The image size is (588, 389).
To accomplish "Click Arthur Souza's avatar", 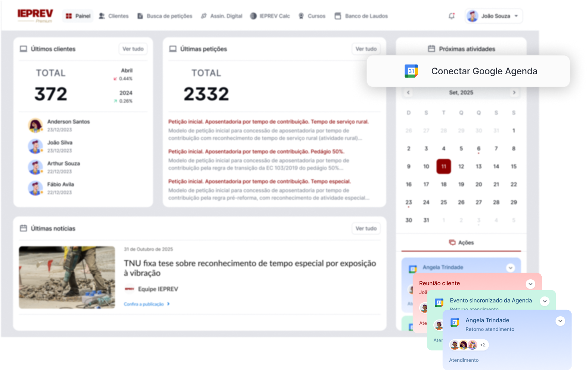I will pyautogui.click(x=35, y=167).
